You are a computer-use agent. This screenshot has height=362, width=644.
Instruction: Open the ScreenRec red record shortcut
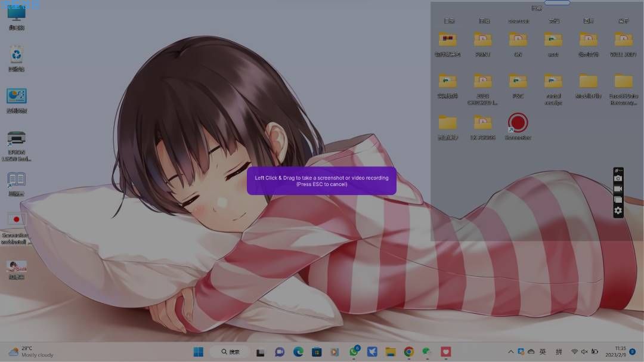(518, 126)
